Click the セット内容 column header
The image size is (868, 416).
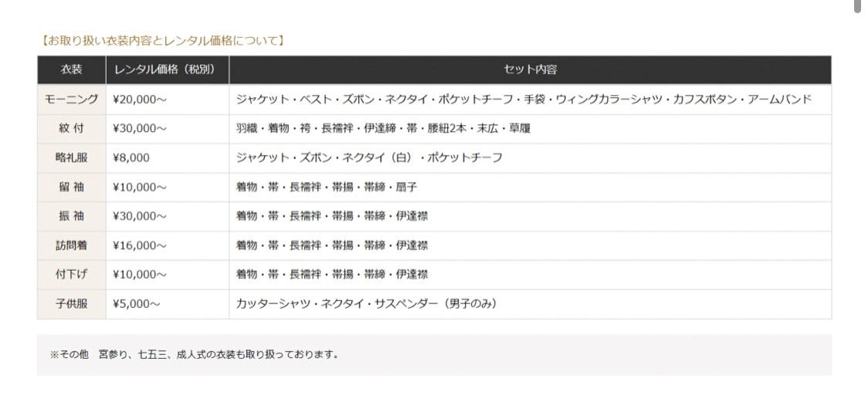tap(531, 69)
